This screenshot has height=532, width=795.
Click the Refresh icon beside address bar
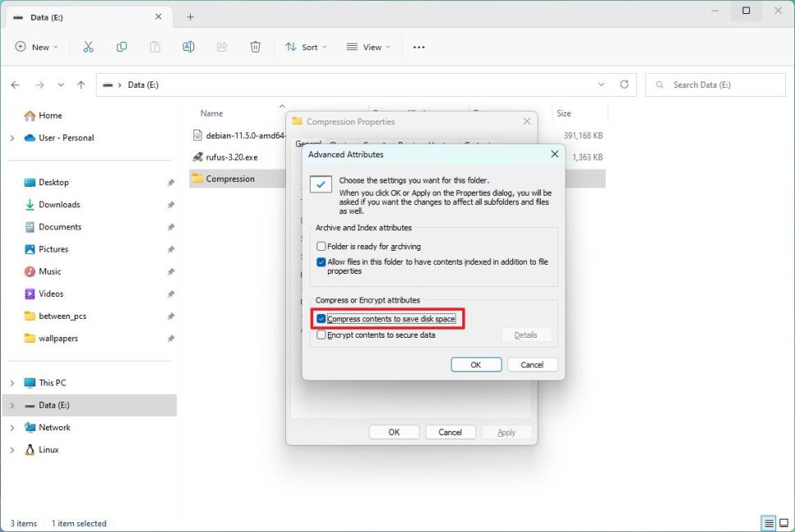click(625, 84)
